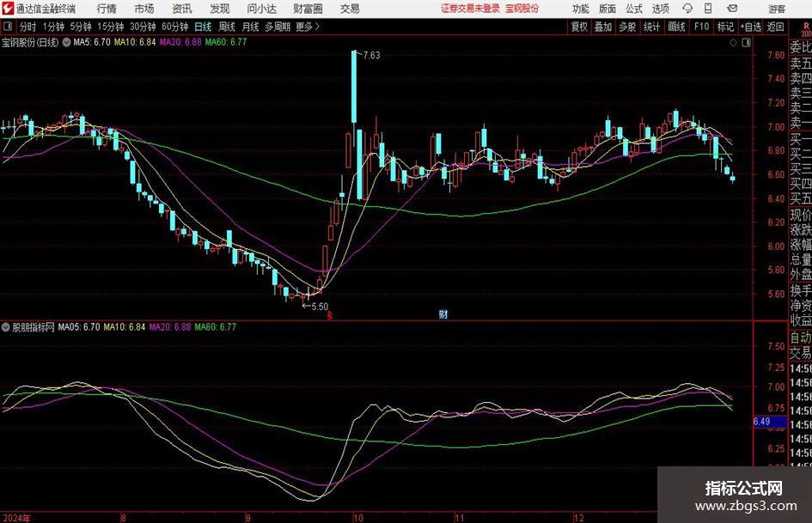
Task: Click the MA60: 6.77 label in main chart
Action: click(x=226, y=42)
